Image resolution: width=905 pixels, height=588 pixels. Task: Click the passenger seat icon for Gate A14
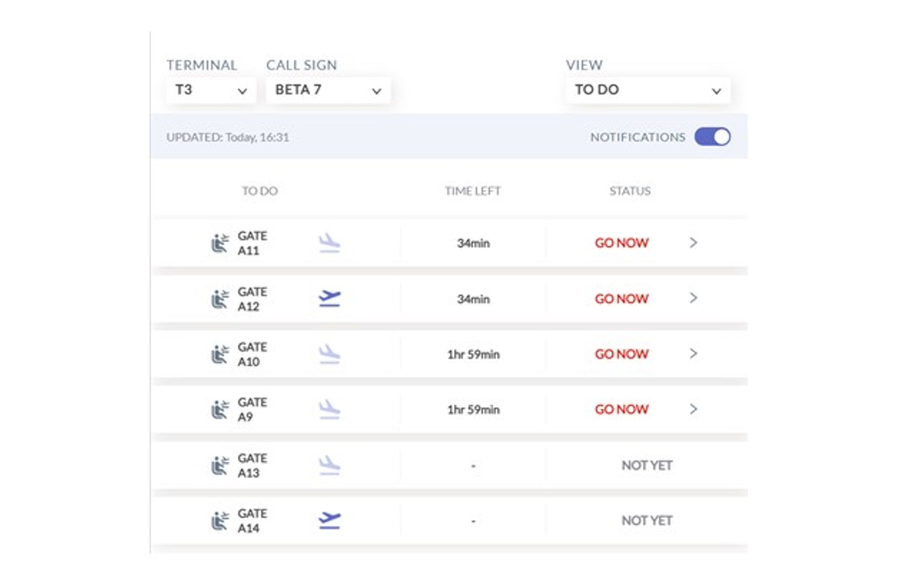(x=220, y=521)
